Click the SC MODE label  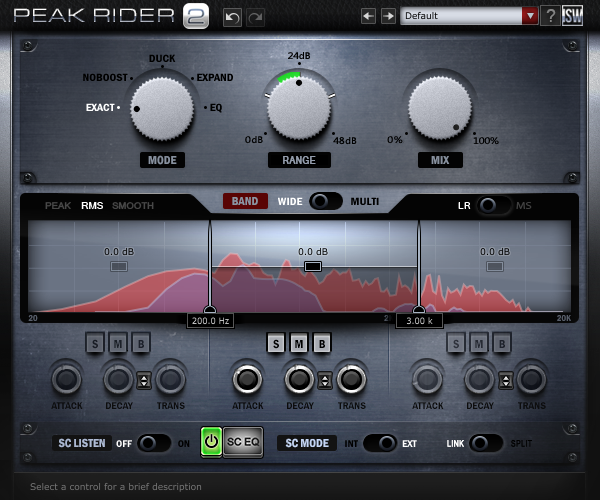[x=307, y=443]
